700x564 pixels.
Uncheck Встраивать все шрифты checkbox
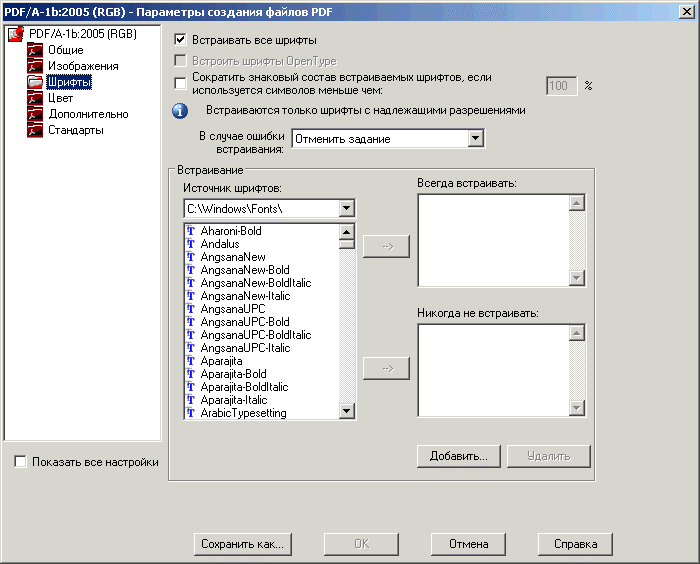(x=180, y=40)
